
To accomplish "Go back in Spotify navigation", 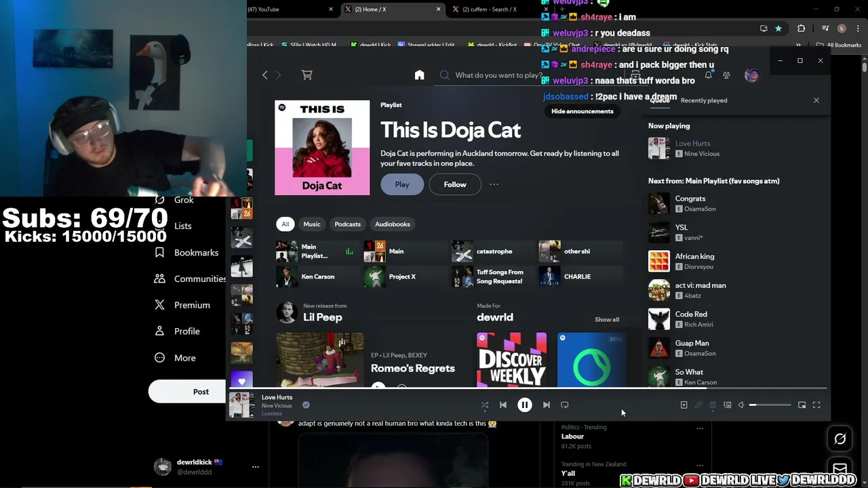I will click(265, 75).
